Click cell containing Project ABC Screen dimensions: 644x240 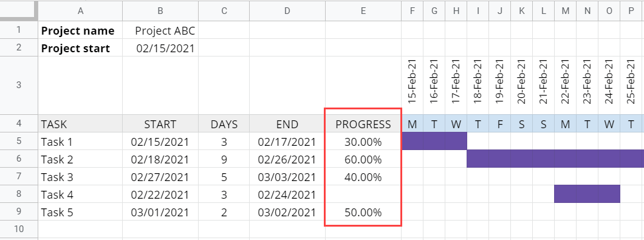(160, 31)
